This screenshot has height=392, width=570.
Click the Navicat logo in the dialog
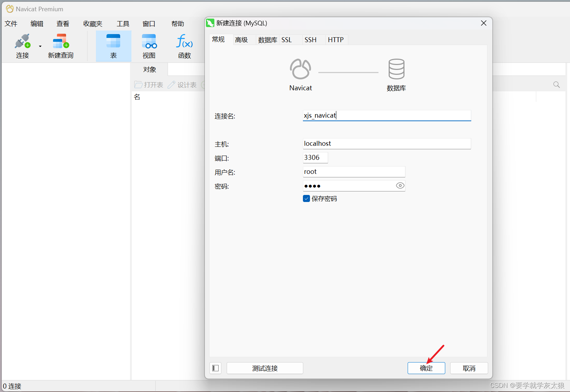pyautogui.click(x=300, y=69)
